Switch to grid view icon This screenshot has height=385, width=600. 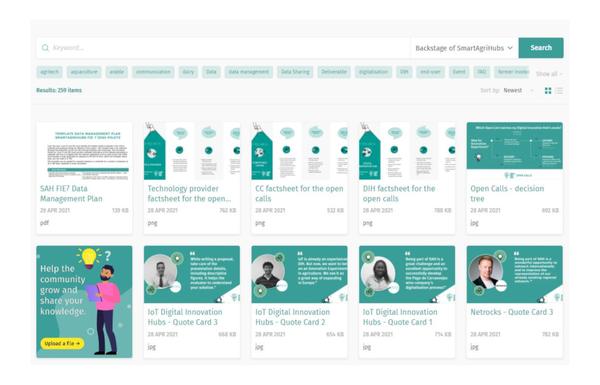548,91
